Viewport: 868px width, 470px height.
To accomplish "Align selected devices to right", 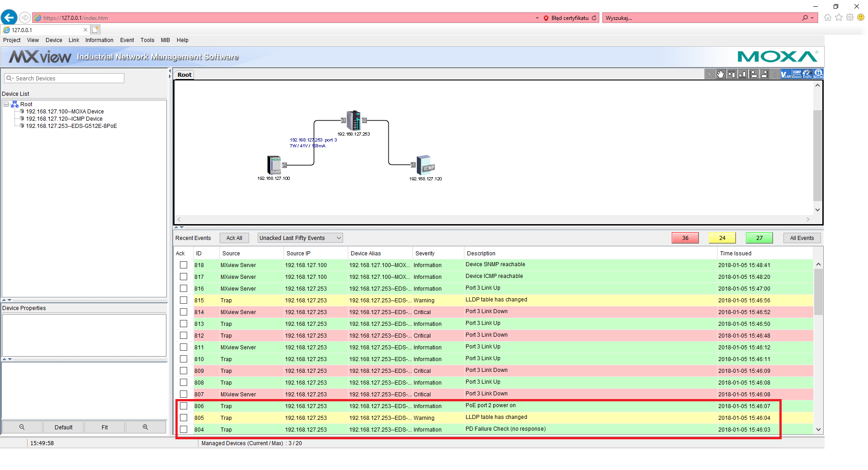I will (x=764, y=74).
